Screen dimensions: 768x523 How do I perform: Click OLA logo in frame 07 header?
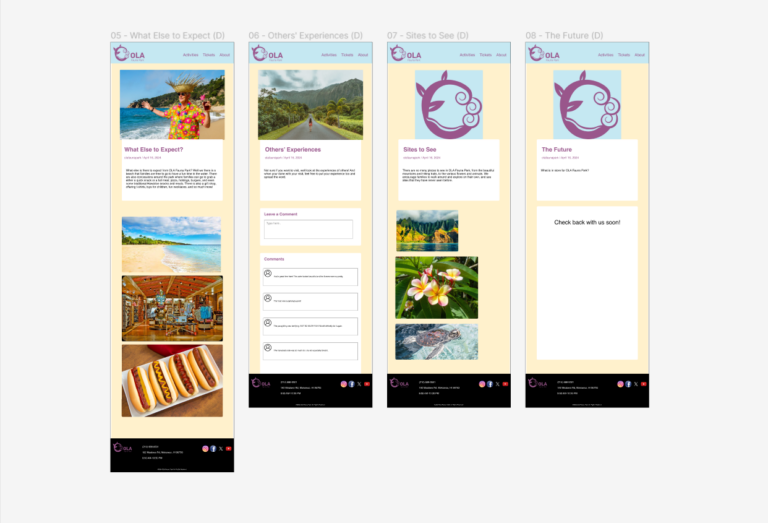click(406, 54)
